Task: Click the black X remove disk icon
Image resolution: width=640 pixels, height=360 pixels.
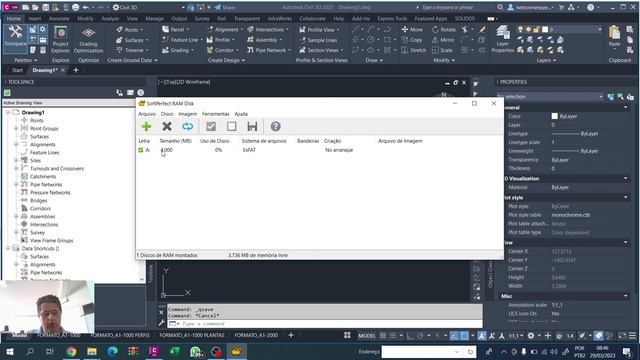Action: [x=167, y=127]
